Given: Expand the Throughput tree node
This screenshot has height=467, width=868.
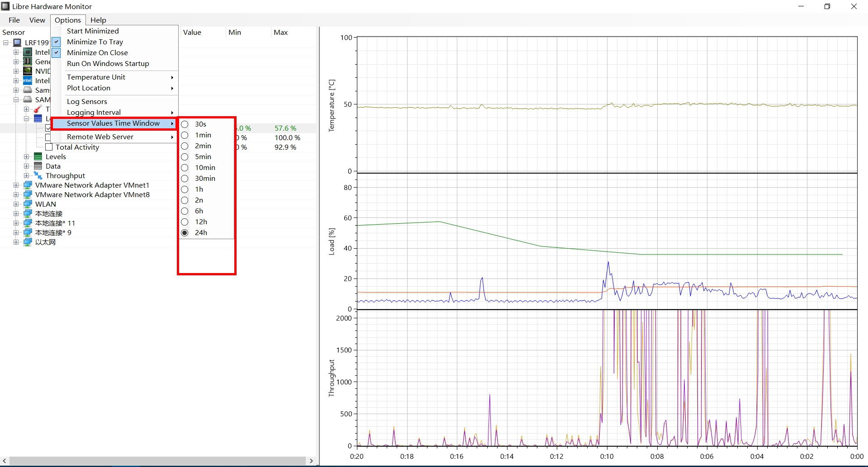Looking at the screenshot, I should click(x=26, y=175).
